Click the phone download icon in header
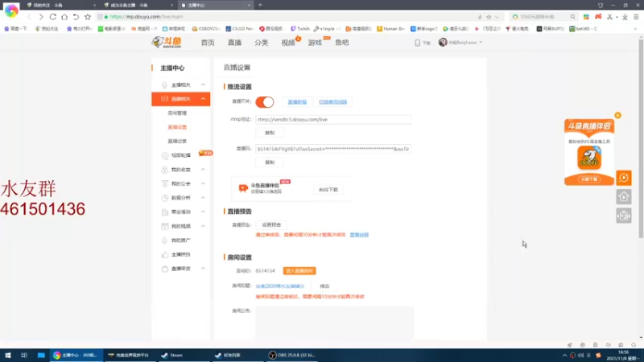This screenshot has height=362, width=644. tap(417, 43)
